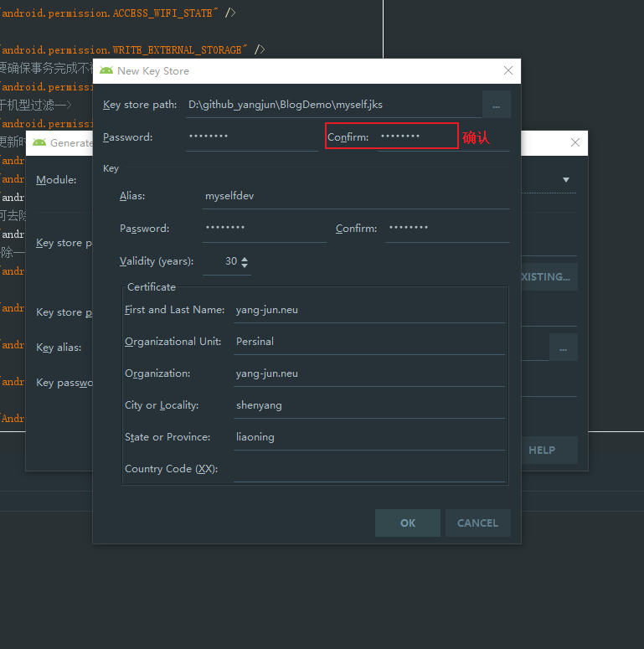Click Android icon in New Key Store title
Viewport: 644px width, 649px height.
[106, 71]
